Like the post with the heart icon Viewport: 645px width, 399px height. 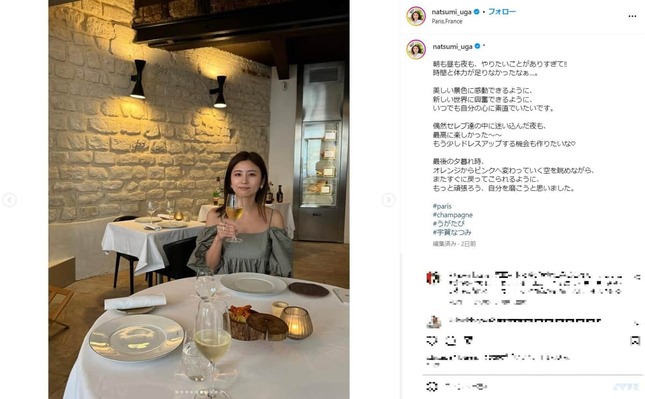click(x=432, y=341)
